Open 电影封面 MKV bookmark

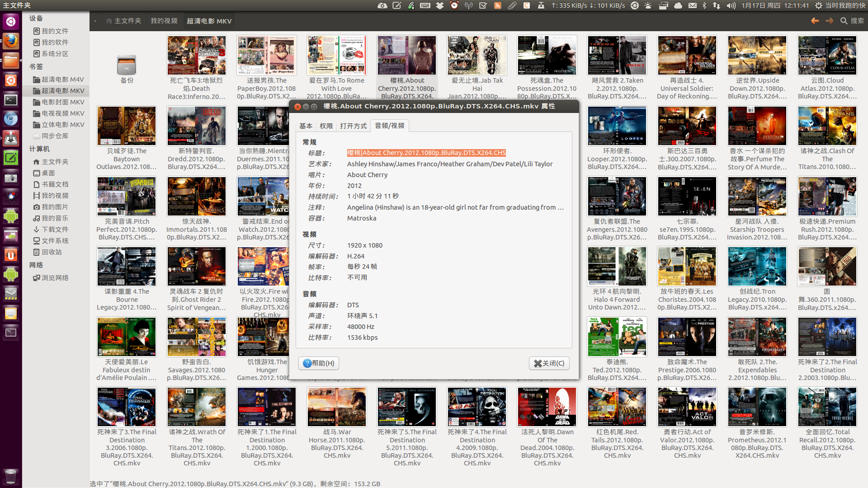point(58,102)
